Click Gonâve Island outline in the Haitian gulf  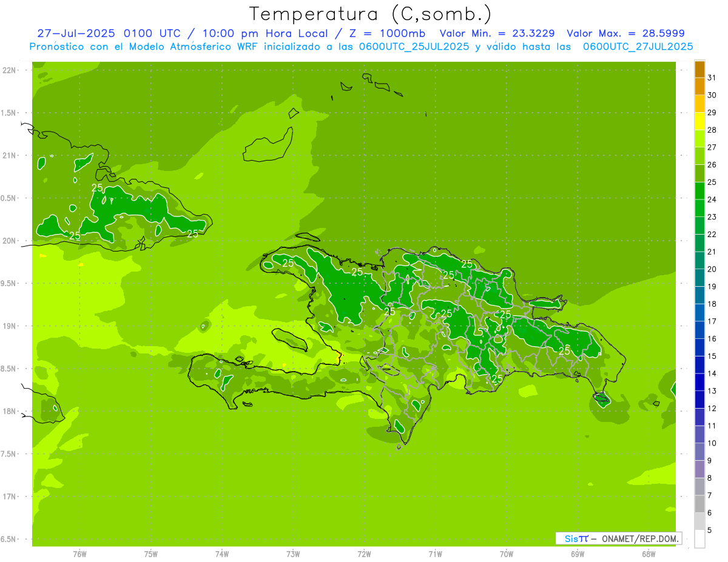coord(291,339)
